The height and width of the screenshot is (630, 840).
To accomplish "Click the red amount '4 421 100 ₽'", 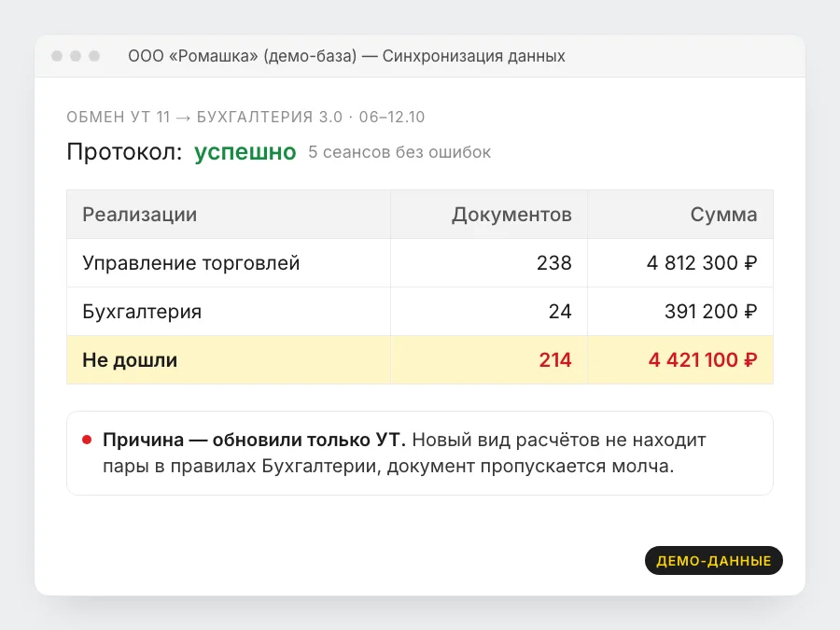I will tap(703, 360).
